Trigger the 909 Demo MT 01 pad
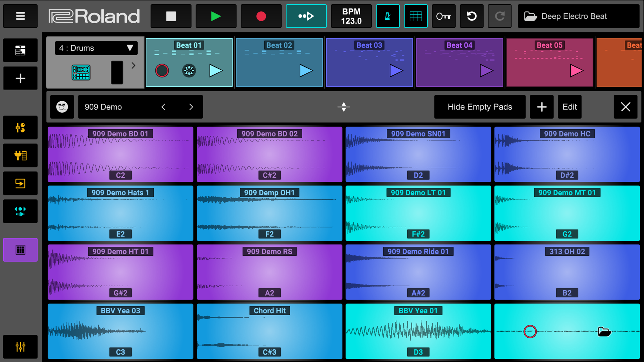The height and width of the screenshot is (362, 644). (567, 213)
